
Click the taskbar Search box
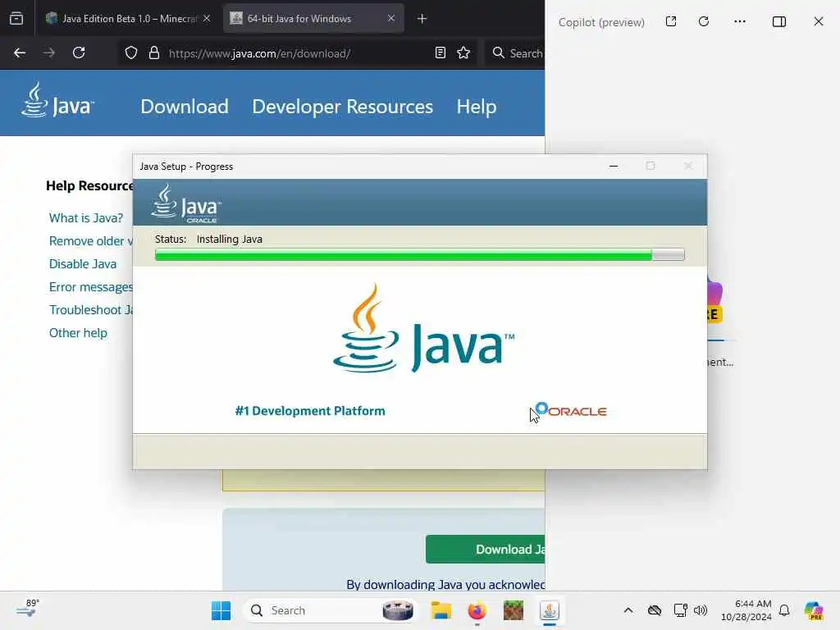331,610
